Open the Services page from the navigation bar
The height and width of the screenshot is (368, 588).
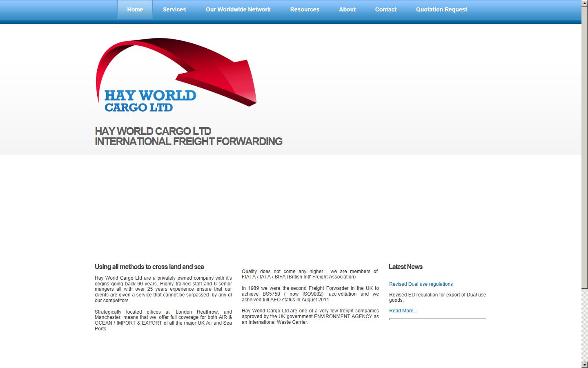click(174, 9)
